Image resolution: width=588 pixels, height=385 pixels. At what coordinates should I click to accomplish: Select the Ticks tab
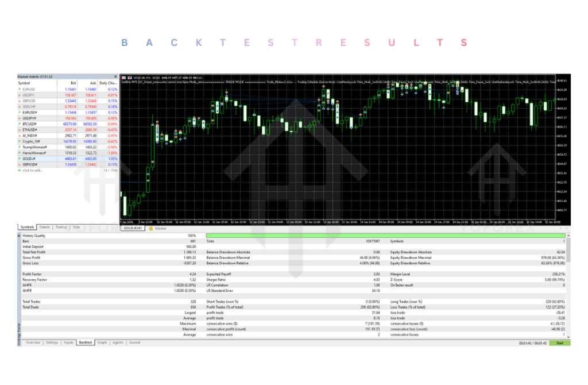77,227
